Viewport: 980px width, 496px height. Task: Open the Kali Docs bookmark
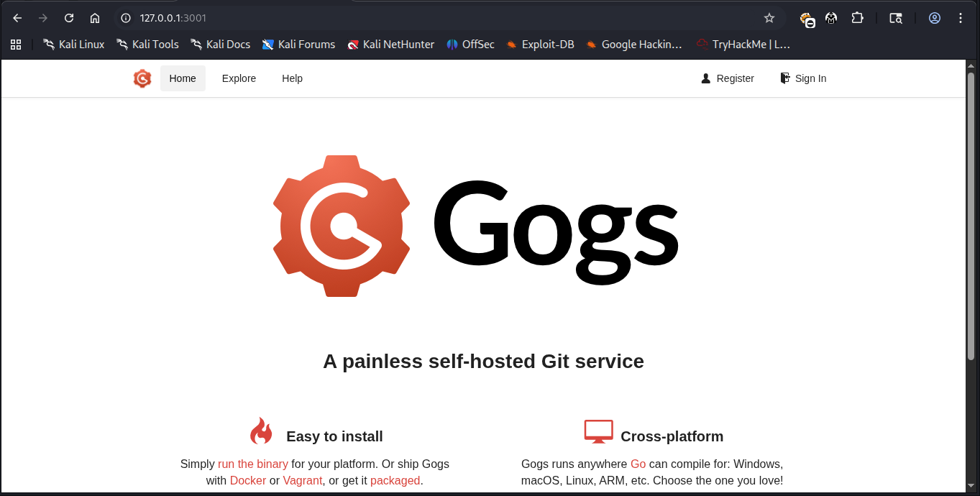[221, 44]
